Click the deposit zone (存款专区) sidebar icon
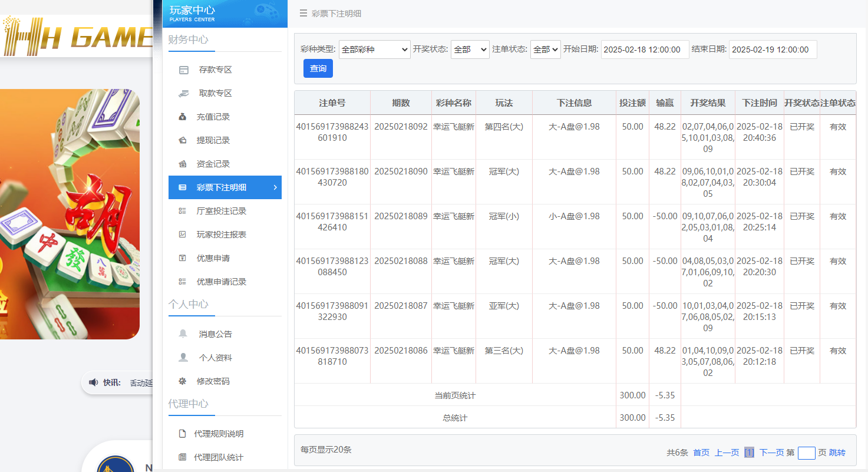Image resolution: width=868 pixels, height=472 pixels. point(184,70)
